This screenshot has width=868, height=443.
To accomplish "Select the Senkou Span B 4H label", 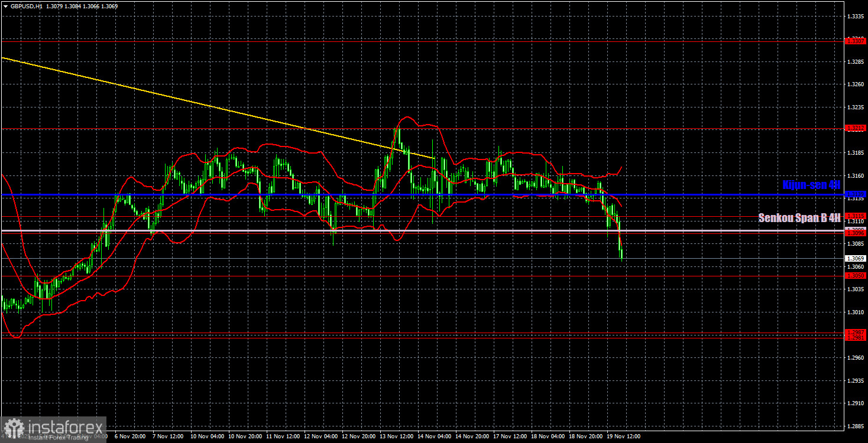I will 798,217.
